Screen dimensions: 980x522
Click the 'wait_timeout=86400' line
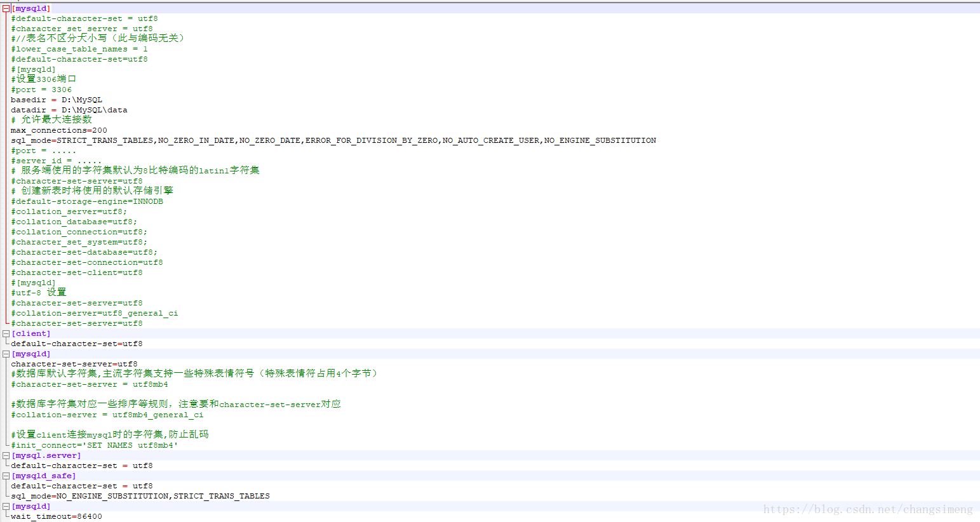click(x=57, y=516)
